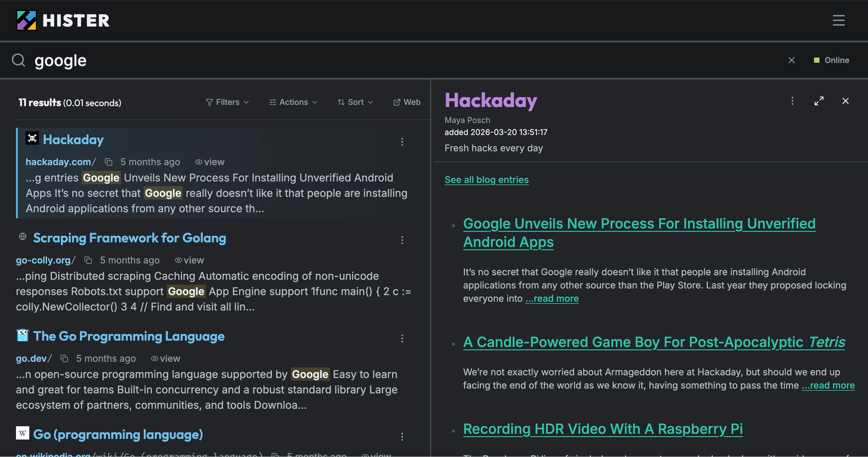Click the '11 results' count text

pos(39,102)
